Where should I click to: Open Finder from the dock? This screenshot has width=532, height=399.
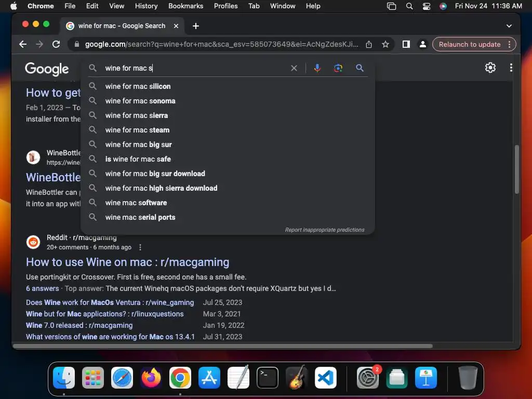click(64, 377)
